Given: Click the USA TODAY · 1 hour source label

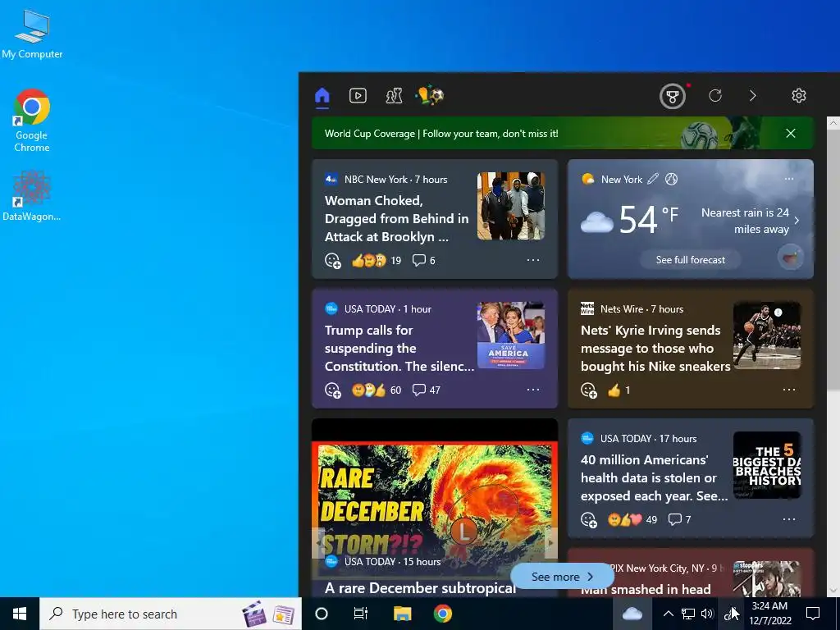Looking at the screenshot, I should (388, 309).
